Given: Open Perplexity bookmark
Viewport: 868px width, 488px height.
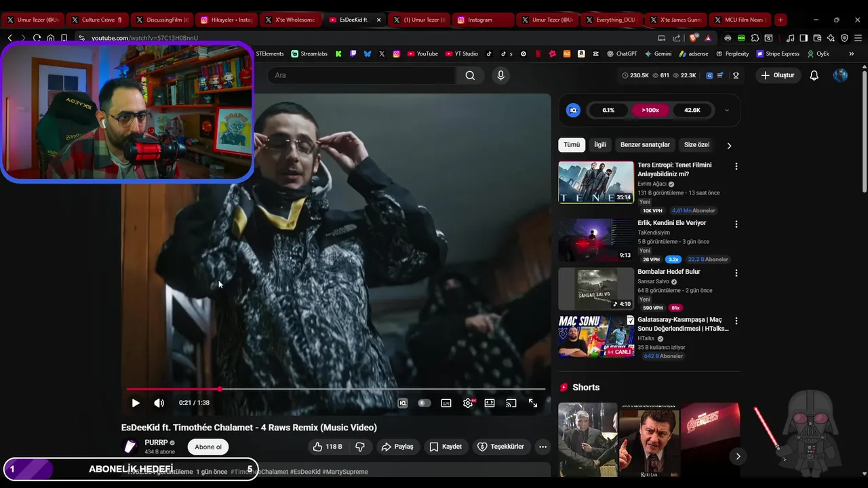Looking at the screenshot, I should pyautogui.click(x=732, y=54).
